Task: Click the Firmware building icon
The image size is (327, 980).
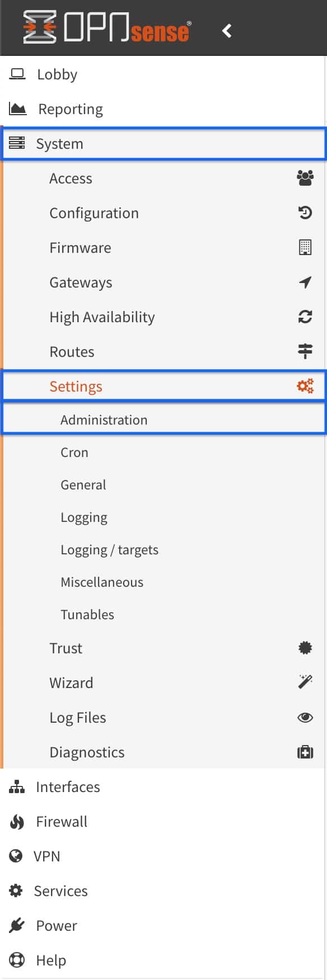Action: (305, 247)
